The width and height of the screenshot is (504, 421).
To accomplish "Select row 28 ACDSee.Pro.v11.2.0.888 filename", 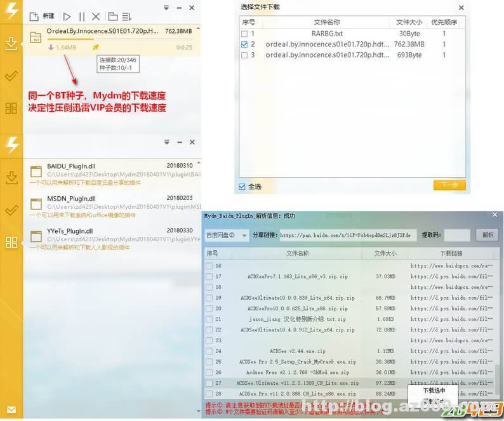I will 298,394.
